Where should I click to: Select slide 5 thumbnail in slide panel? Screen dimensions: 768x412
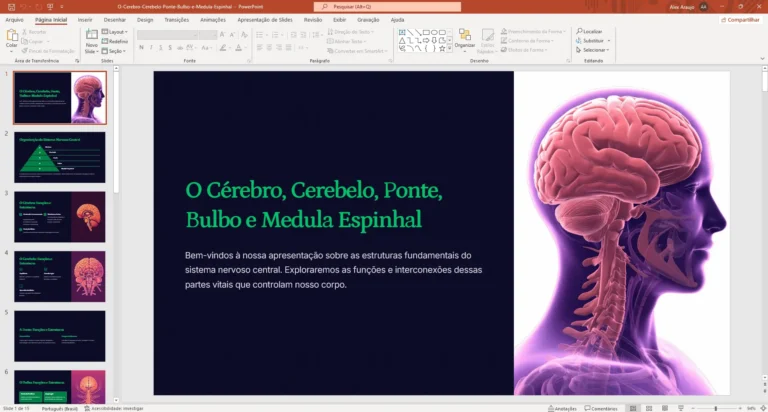(60, 336)
